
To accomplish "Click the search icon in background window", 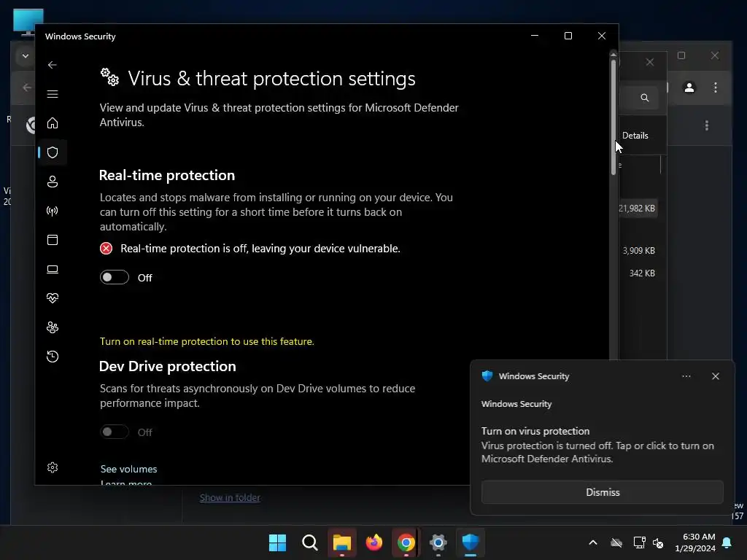I will (645, 98).
